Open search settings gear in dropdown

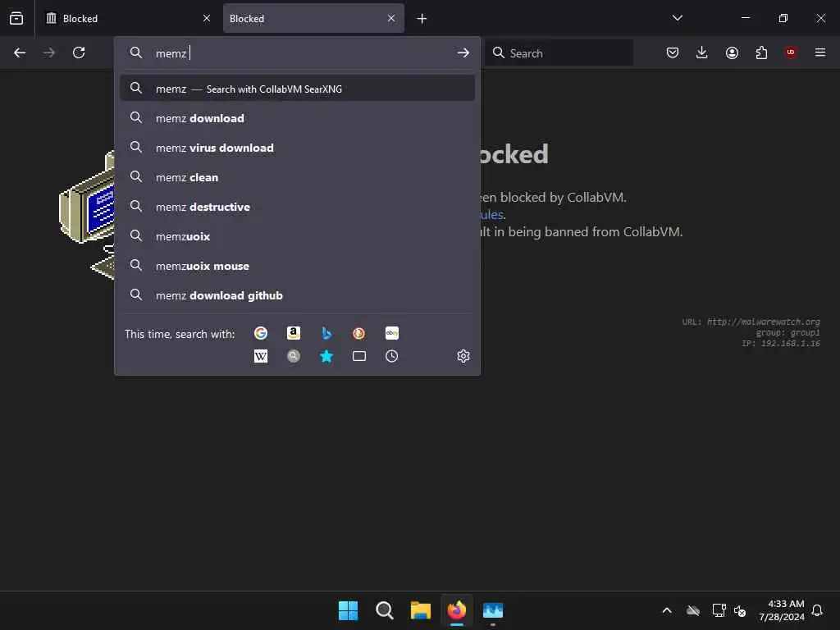point(463,356)
